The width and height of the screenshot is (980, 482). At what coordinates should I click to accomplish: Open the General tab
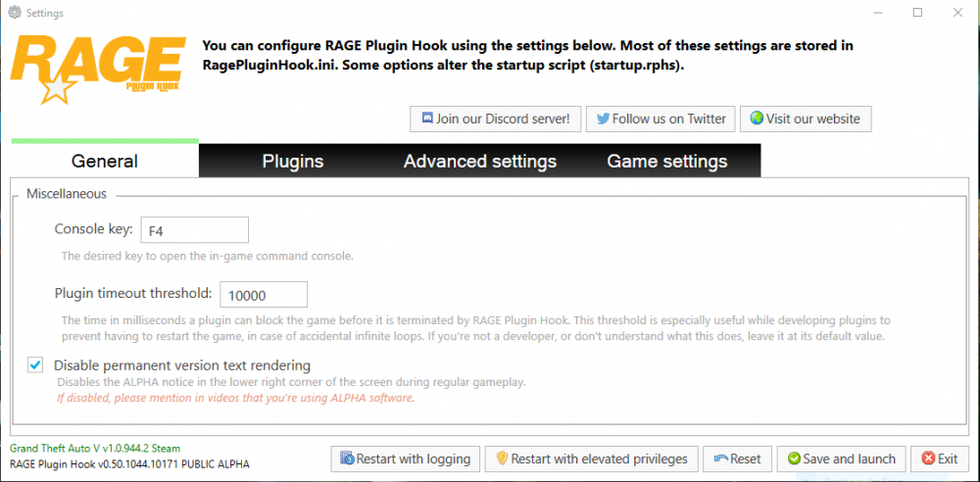click(105, 162)
